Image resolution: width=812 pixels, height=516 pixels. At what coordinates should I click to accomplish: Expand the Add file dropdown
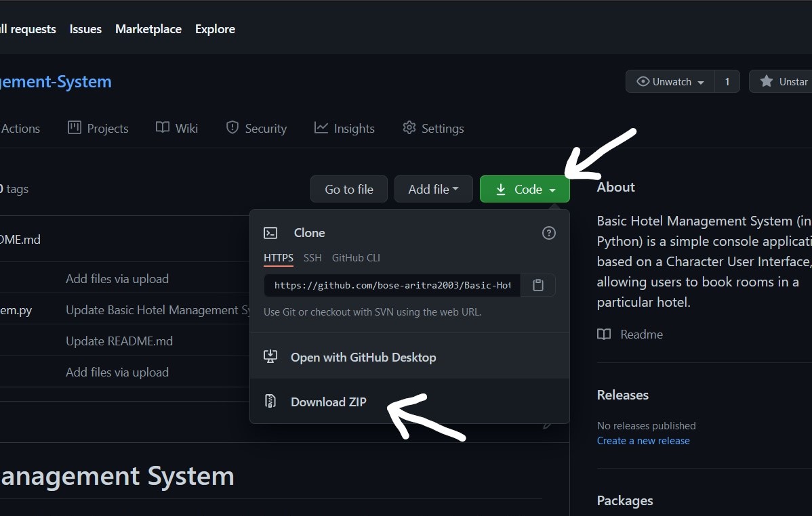(x=433, y=189)
